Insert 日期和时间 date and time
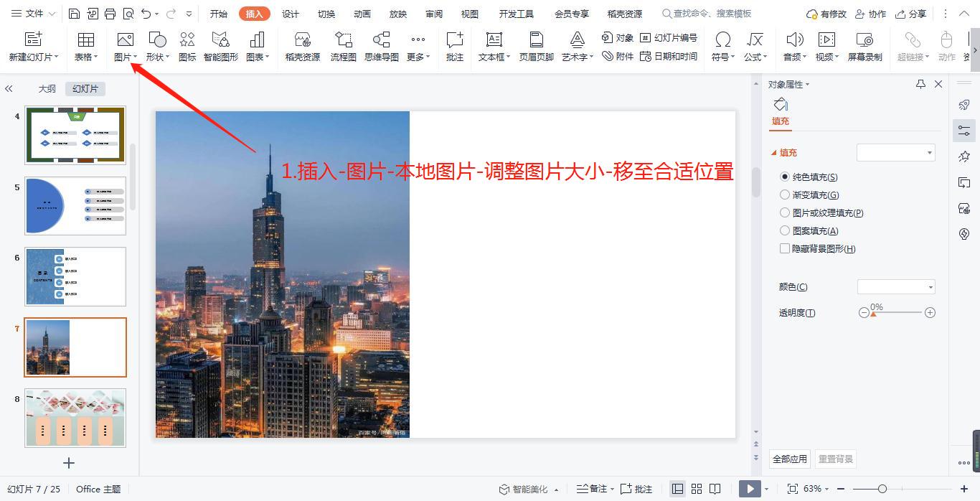The image size is (980, 501). click(669, 56)
